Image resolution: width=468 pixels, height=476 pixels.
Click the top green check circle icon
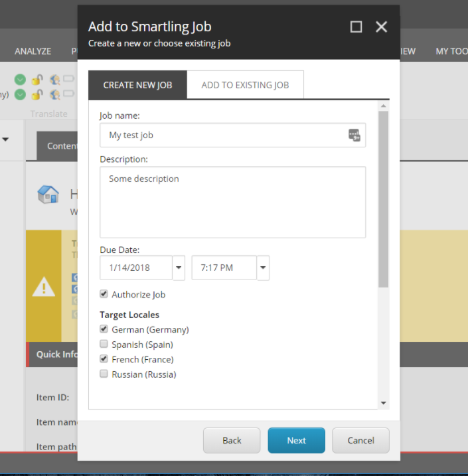(20, 80)
